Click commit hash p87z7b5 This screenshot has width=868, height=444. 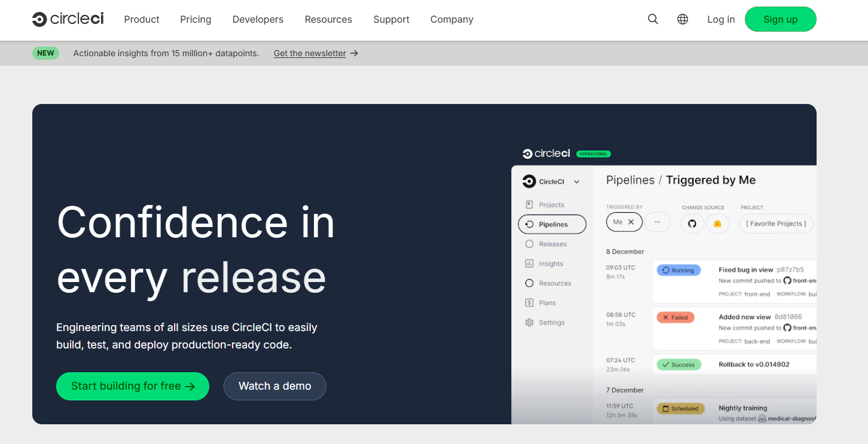pos(790,270)
